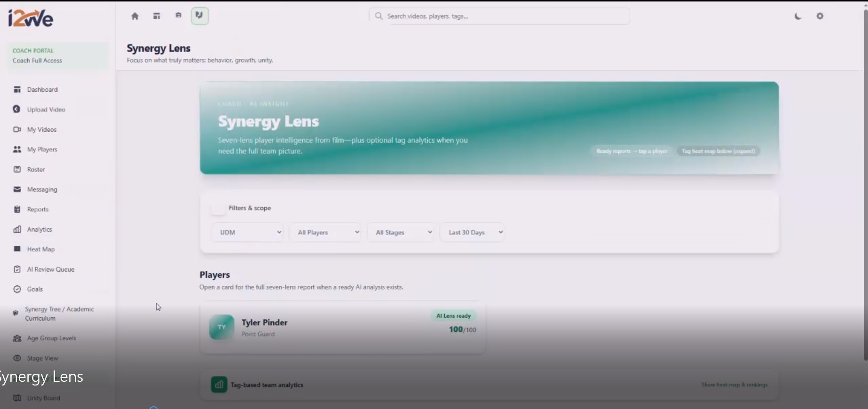The image size is (868, 409).
Task: Open the Last 30 Days dropdown
Action: coord(473,232)
